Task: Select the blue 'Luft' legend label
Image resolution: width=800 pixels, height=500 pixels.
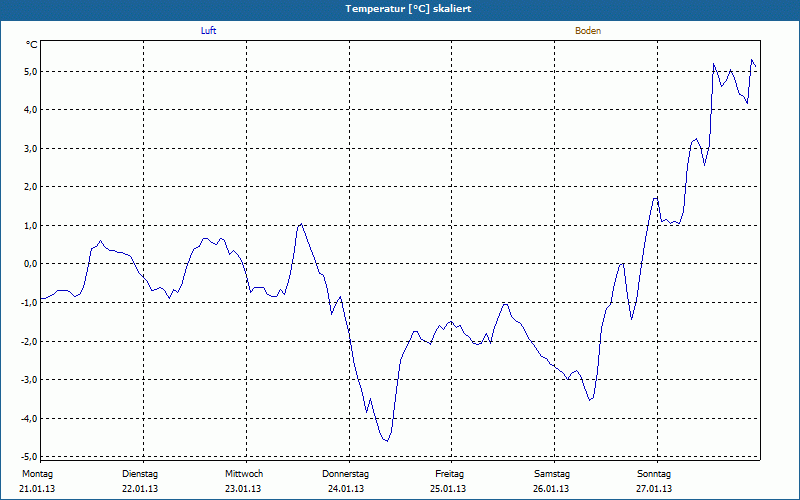Action: pyautogui.click(x=208, y=31)
